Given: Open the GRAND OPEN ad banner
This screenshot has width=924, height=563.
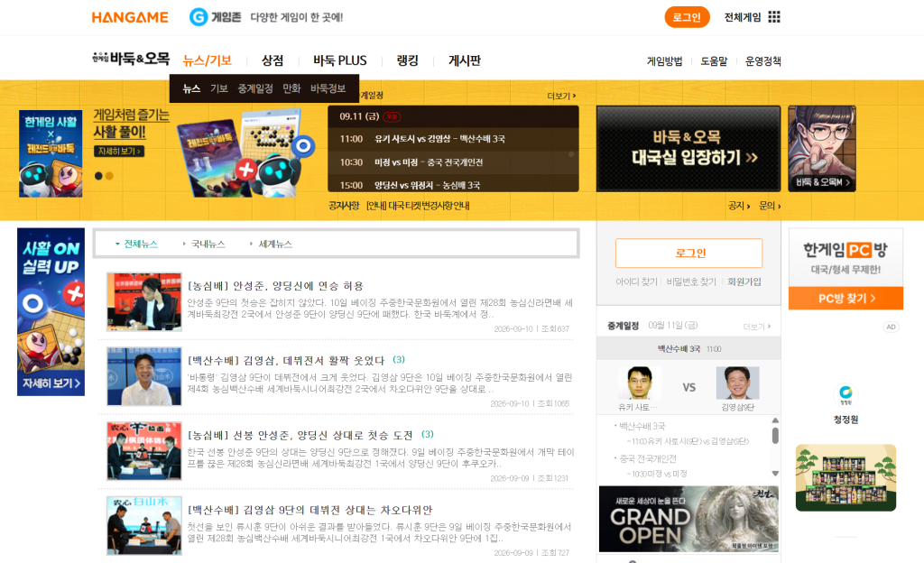Looking at the screenshot, I should (688, 519).
